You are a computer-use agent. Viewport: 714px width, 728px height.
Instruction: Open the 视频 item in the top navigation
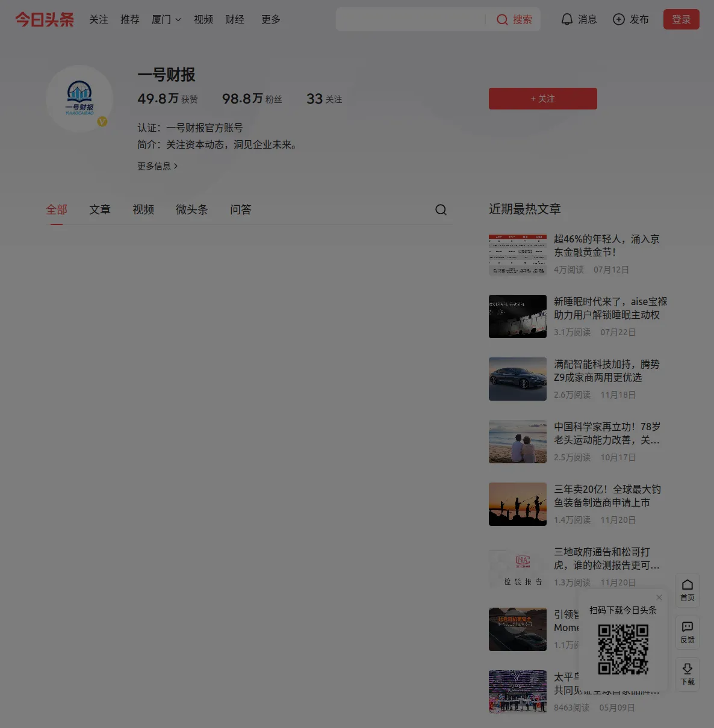point(203,19)
